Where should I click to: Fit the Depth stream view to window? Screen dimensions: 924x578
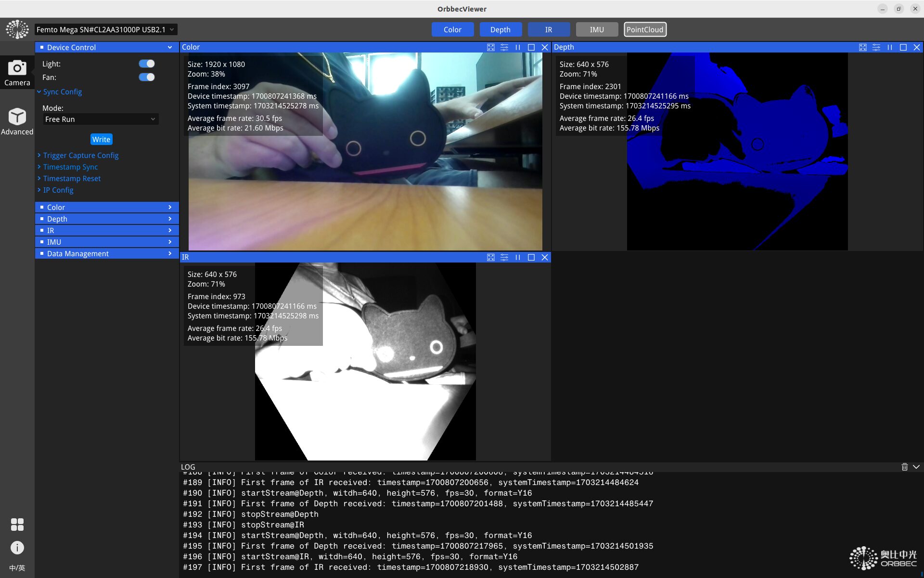coord(863,47)
